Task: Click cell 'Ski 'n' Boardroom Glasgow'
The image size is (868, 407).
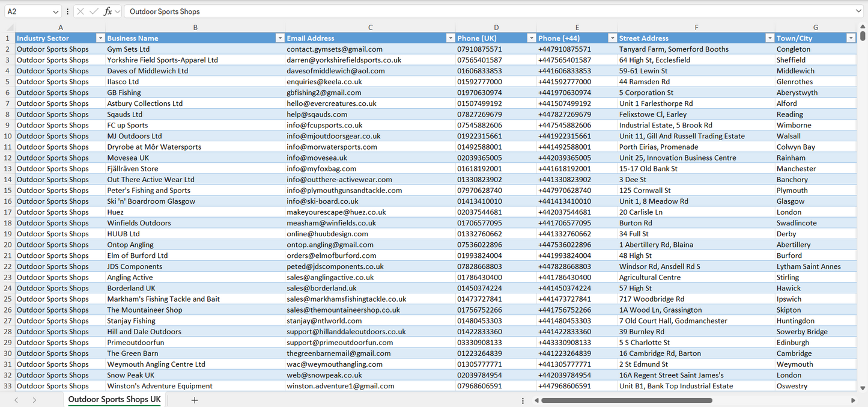Action: click(195, 201)
